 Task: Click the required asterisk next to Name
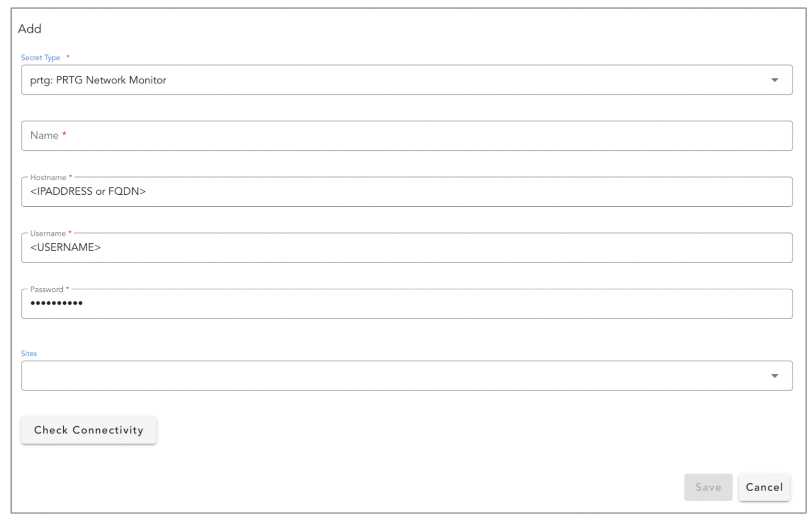(64, 133)
